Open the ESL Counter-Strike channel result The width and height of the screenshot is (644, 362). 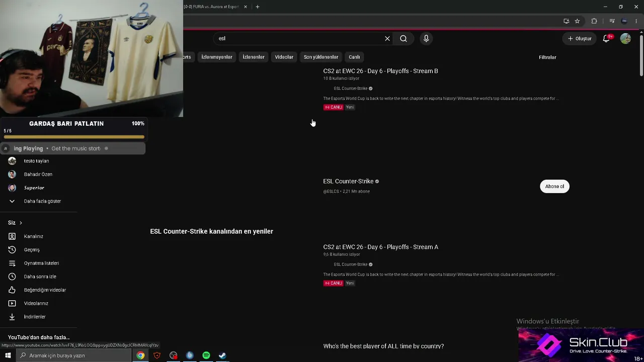tap(348, 181)
